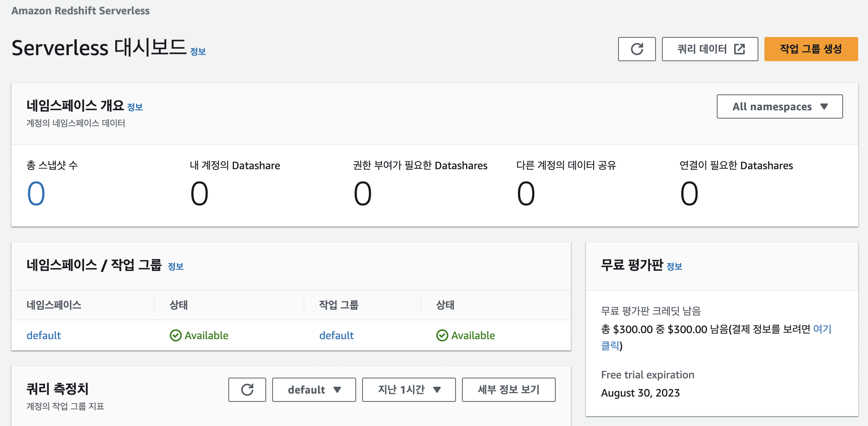The width and height of the screenshot is (868, 426).
Task: Click the 내 계정의 Datashare count
Action: pos(199,194)
